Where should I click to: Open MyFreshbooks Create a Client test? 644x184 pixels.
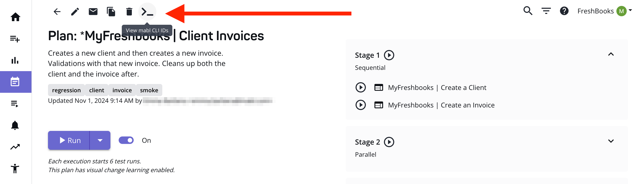[x=437, y=88]
